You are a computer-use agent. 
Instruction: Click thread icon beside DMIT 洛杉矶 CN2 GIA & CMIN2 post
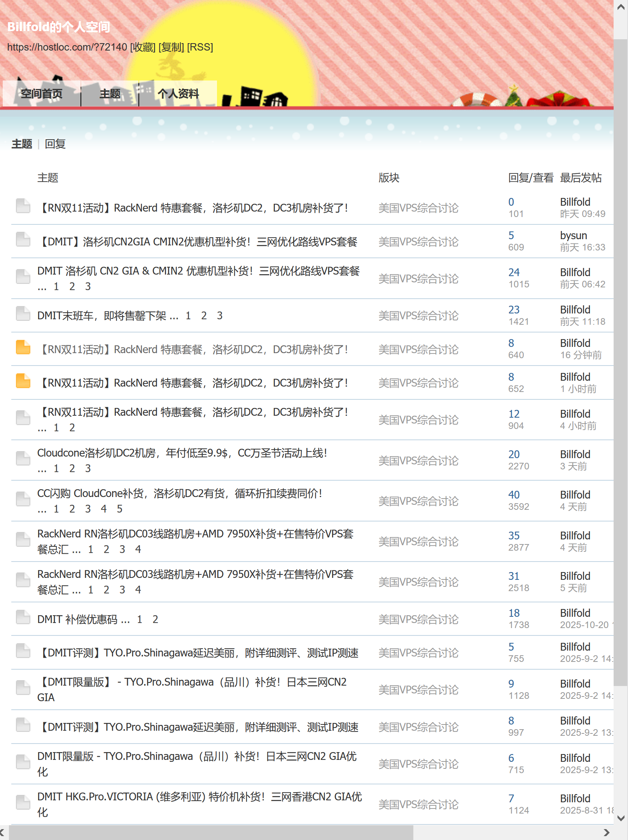click(23, 276)
